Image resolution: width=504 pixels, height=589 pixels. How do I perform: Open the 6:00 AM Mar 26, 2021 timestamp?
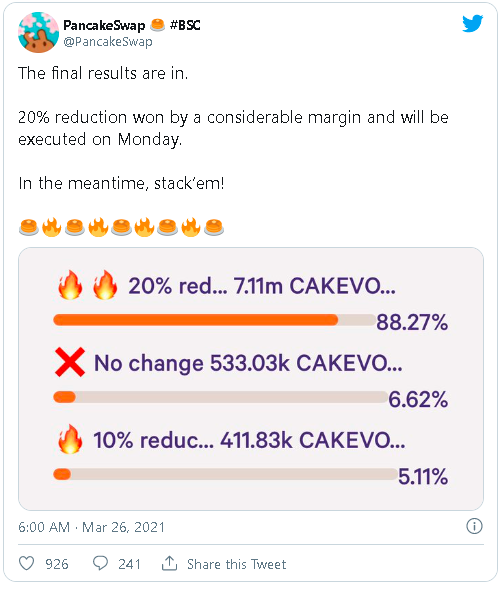click(x=92, y=527)
